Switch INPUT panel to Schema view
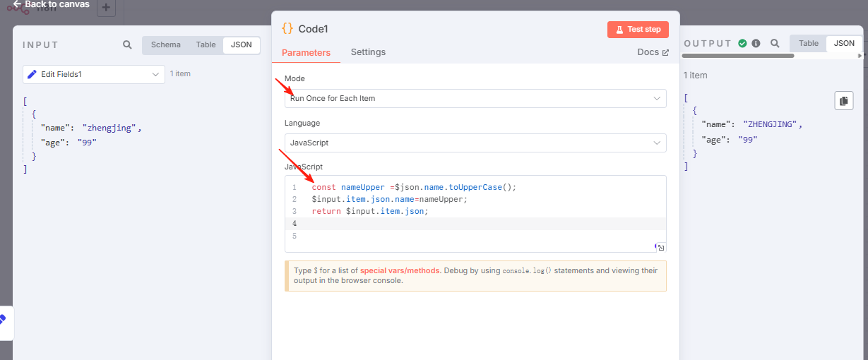 (x=165, y=44)
